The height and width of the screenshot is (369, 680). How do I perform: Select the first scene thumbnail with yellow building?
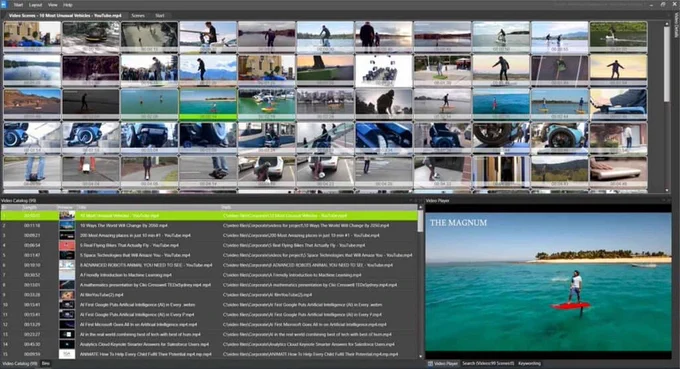(32, 37)
